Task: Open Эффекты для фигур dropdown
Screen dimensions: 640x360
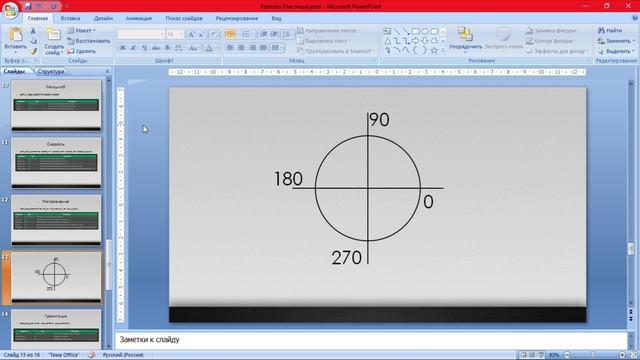Action: (558, 51)
